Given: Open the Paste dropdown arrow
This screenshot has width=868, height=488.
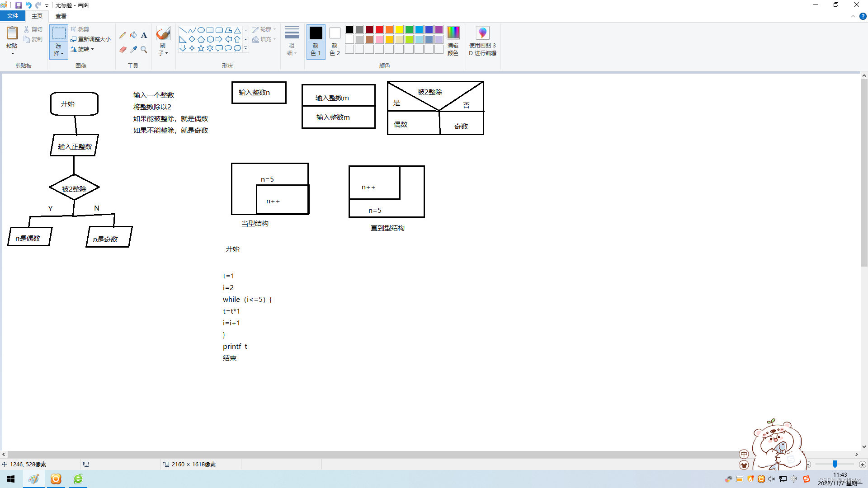Looking at the screenshot, I should 12,53.
